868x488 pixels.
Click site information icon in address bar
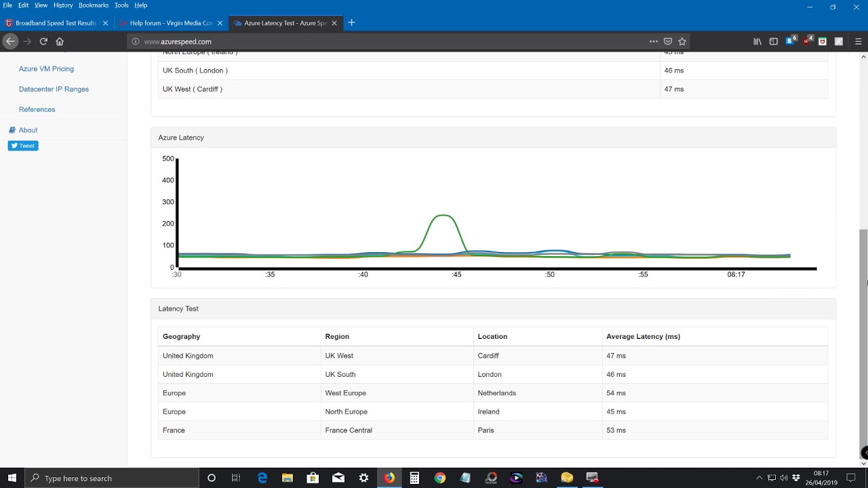pyautogui.click(x=136, y=41)
